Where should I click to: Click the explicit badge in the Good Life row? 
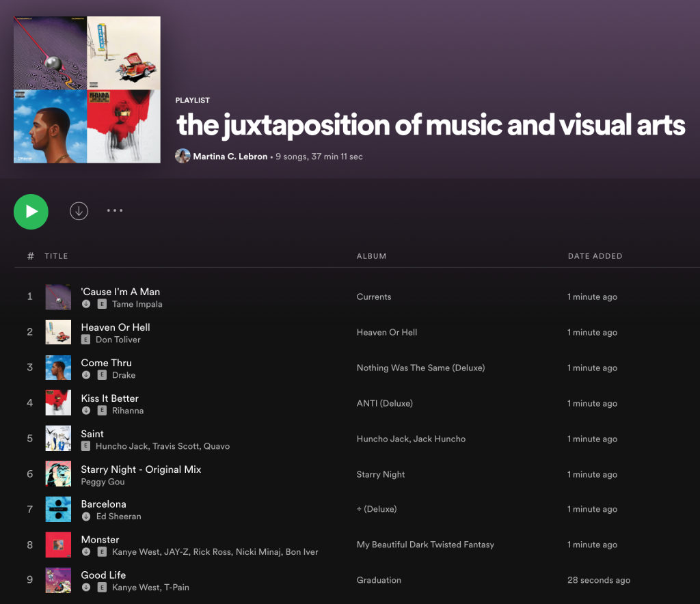tap(102, 588)
